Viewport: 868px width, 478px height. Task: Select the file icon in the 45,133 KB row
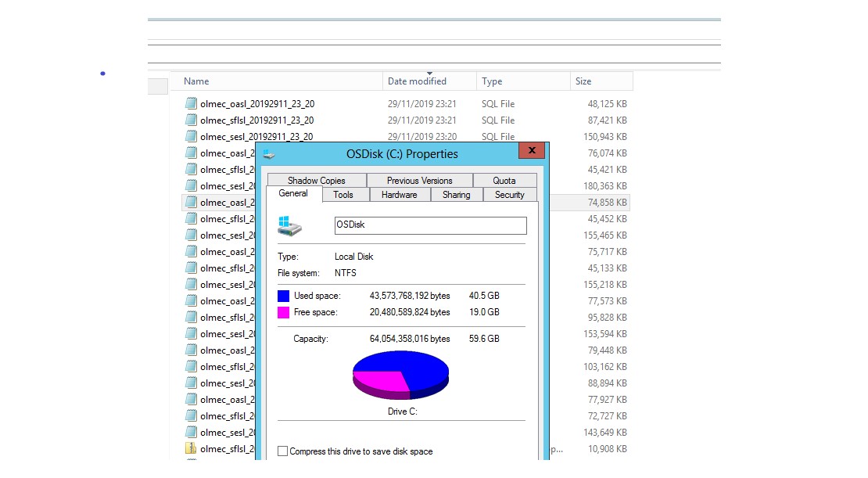191,268
